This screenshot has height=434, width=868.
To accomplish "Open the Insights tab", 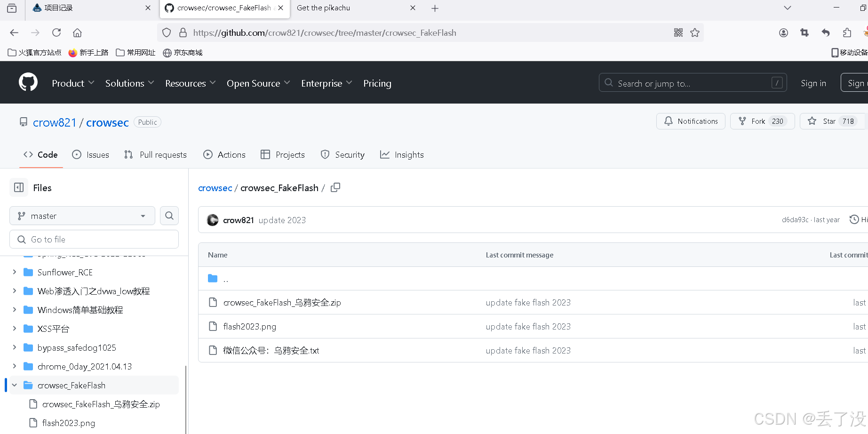I will 402,154.
